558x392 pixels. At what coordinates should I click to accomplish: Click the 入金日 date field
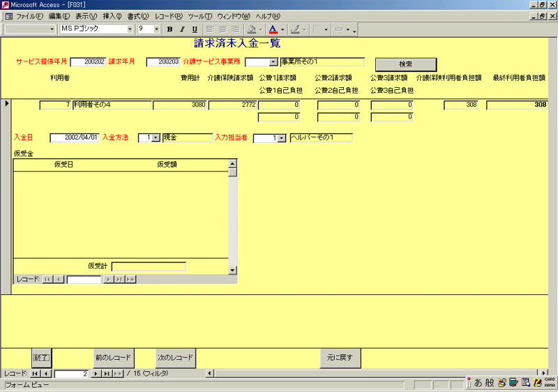[x=75, y=137]
